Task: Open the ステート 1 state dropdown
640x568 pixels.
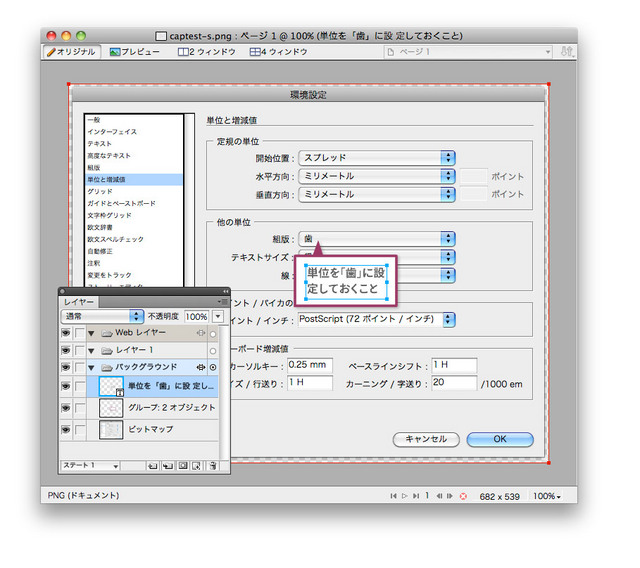Action: pos(90,466)
